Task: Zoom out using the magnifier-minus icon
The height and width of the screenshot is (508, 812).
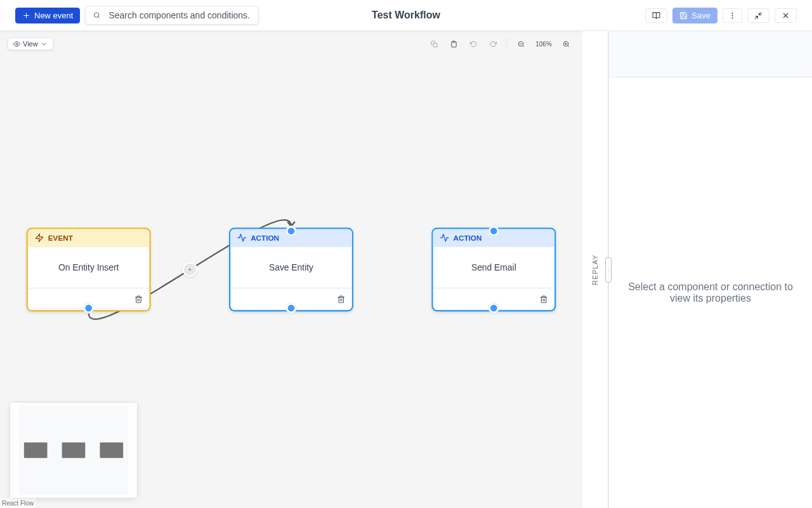Action: 521,44
